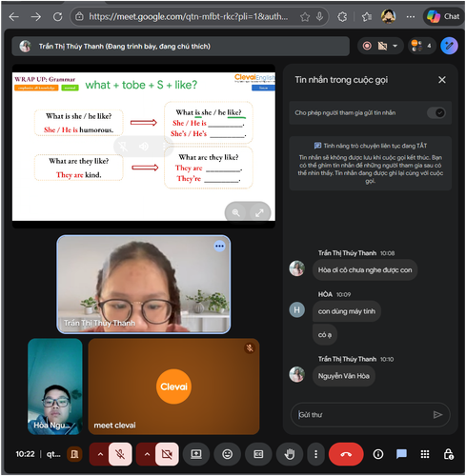Click the microphone icon in address bar

319,16
